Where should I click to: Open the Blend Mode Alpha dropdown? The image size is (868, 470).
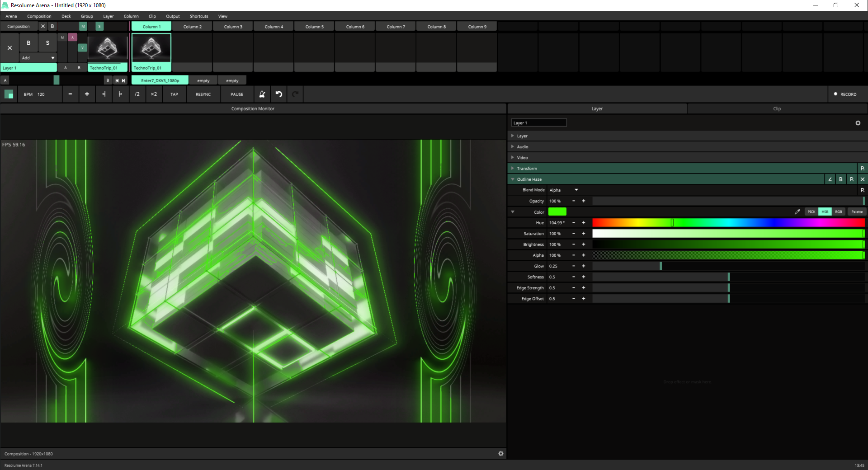coord(563,190)
